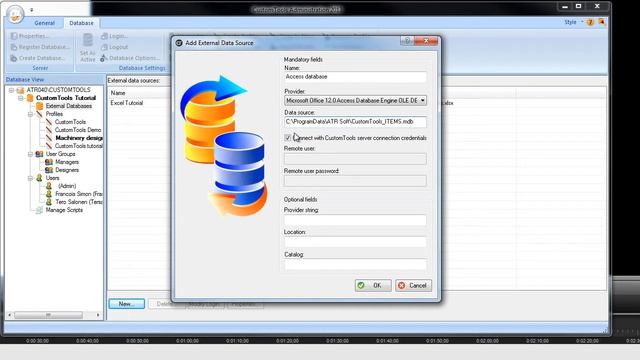
Task: Collapse the Users tree node
Action: (x=30, y=178)
